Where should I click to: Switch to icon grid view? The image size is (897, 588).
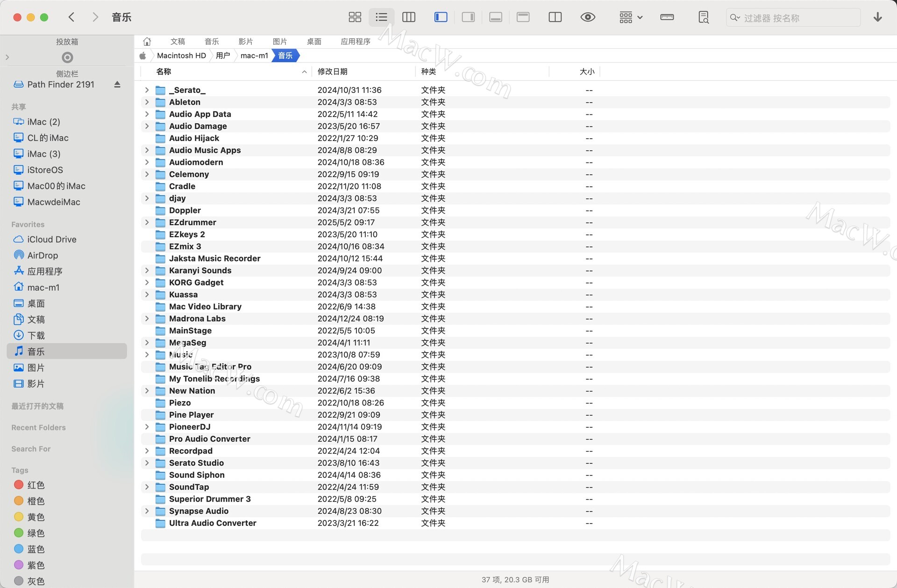(x=355, y=17)
